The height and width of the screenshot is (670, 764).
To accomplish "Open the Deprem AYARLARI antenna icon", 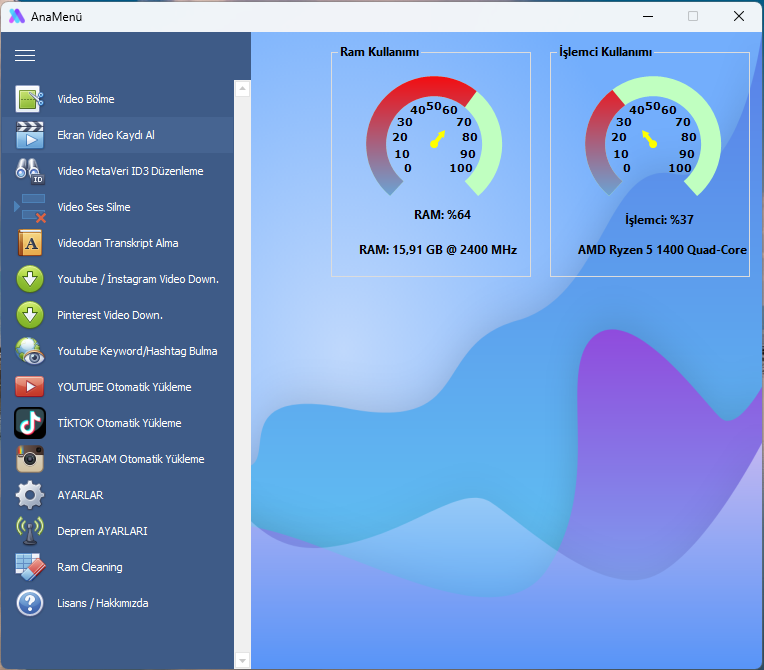I will 30,531.
